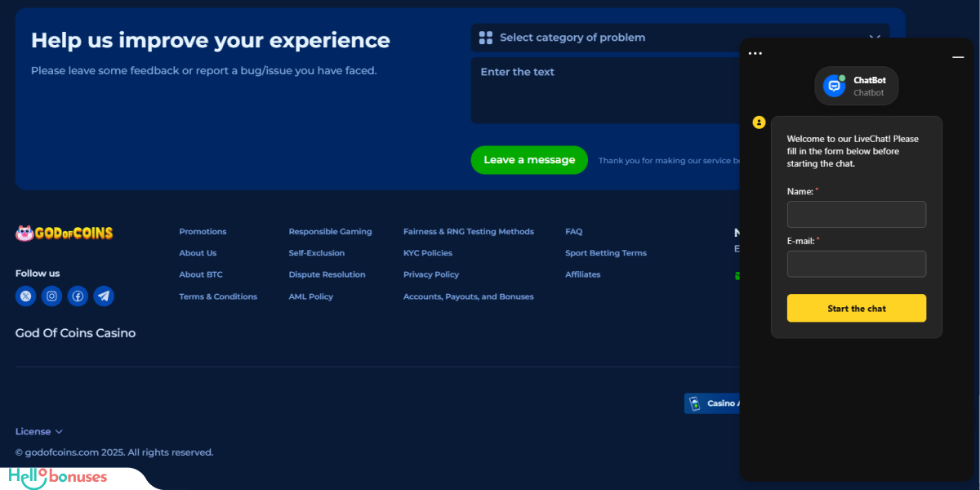Click the Welcome to our LiveChat message
Viewport: 980px width, 490px height.
[853, 151]
